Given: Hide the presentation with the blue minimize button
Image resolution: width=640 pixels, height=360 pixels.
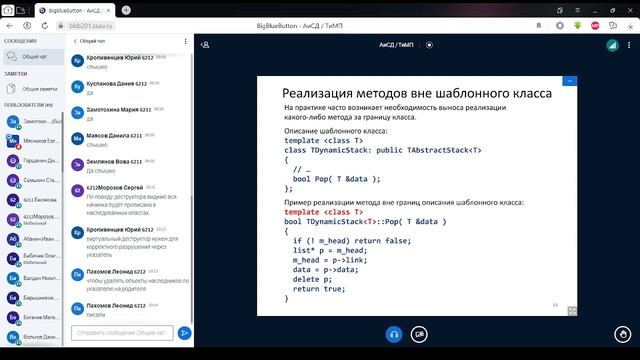Looking at the screenshot, I should click(569, 81).
